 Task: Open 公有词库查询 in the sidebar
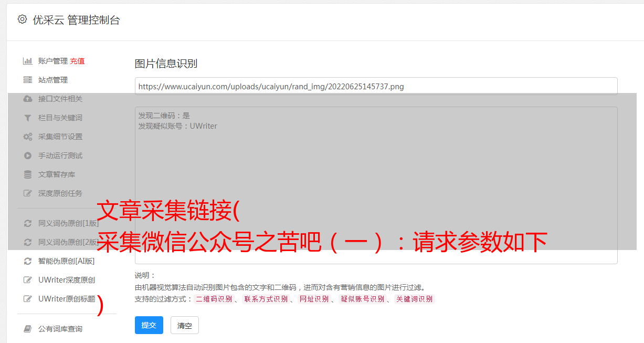coord(60,329)
